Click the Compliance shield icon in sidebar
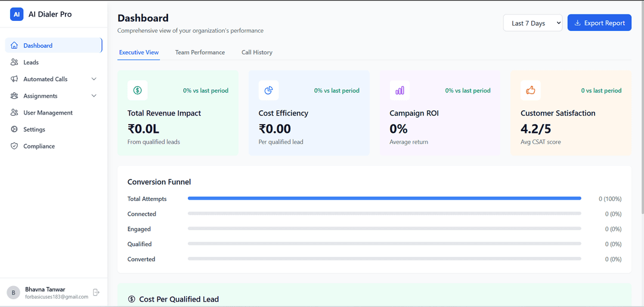644x307 pixels. [x=14, y=146]
